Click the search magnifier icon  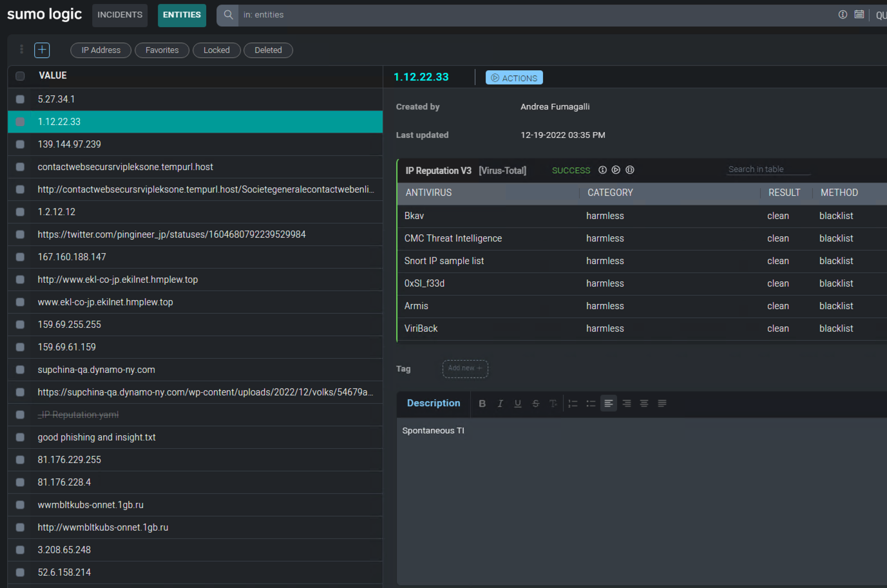point(228,15)
